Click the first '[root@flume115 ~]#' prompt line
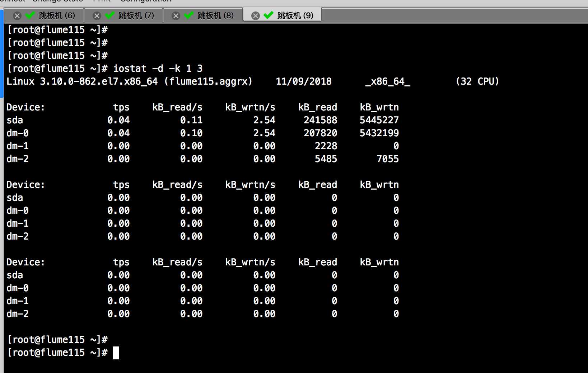588x373 pixels. pos(57,30)
